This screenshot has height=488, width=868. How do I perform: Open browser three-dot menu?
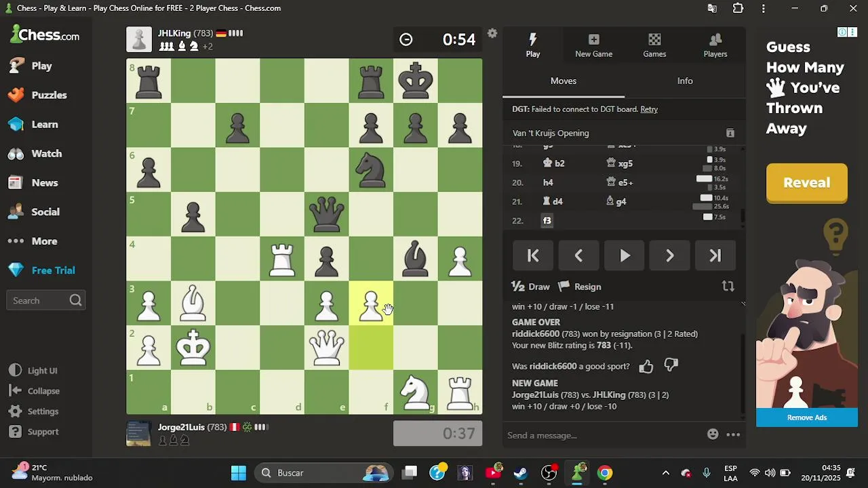(x=764, y=8)
